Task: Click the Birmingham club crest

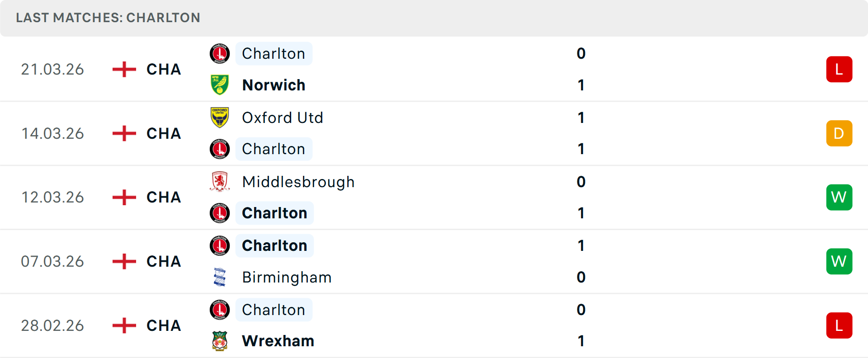Action: pyautogui.click(x=219, y=277)
